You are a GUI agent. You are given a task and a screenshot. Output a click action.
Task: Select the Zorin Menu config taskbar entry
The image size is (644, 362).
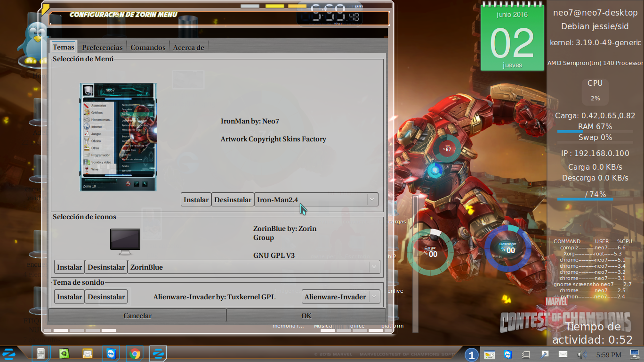[x=159, y=354]
